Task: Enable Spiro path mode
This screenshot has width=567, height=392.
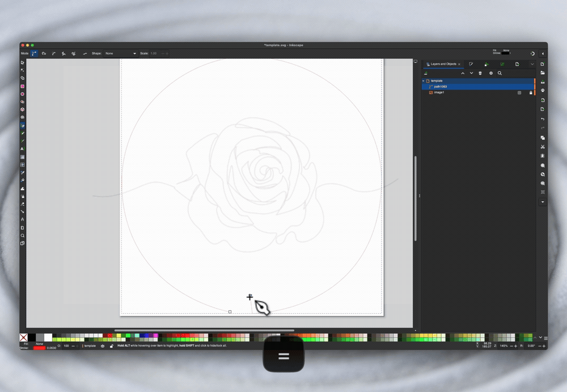Action: [44, 53]
